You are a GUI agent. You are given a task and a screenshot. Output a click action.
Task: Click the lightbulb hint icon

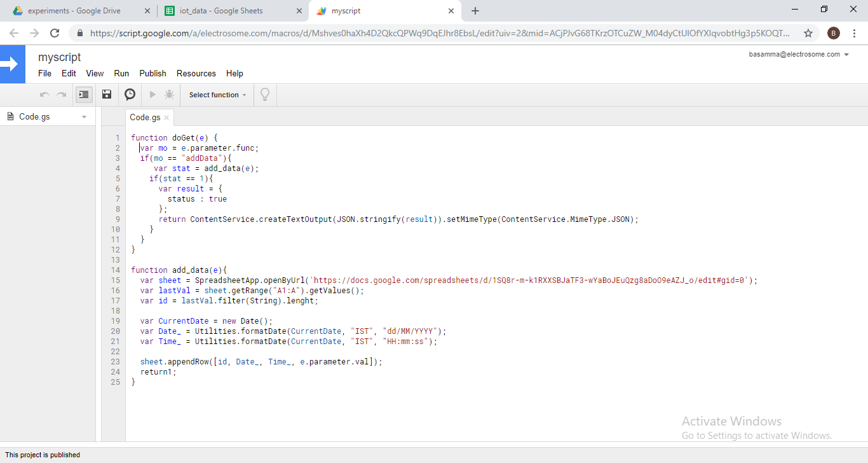click(x=265, y=95)
